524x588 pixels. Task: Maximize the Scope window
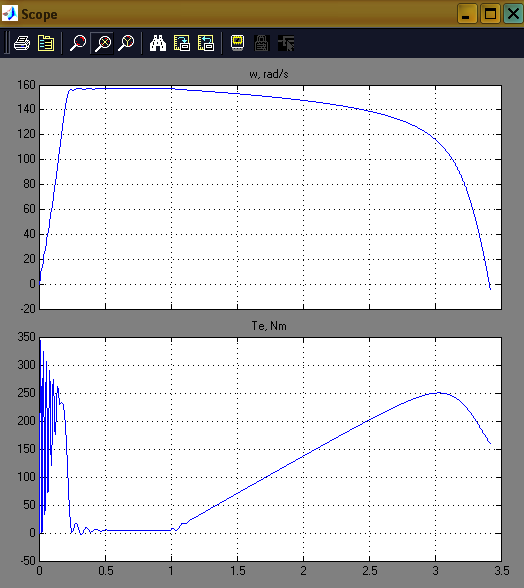point(490,14)
